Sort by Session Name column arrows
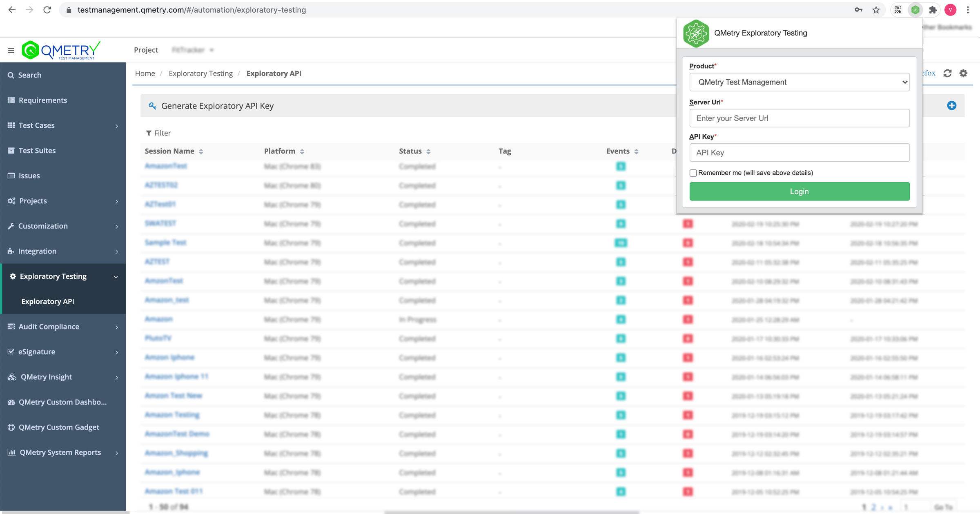This screenshot has height=514, width=980. [201, 151]
